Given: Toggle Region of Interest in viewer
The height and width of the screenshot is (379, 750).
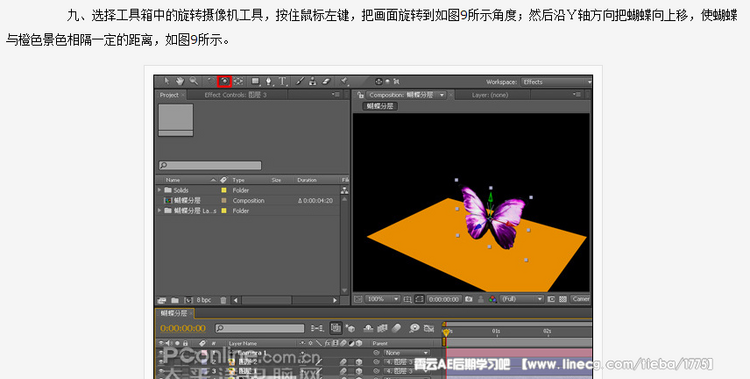Looking at the screenshot, I should (x=551, y=299).
